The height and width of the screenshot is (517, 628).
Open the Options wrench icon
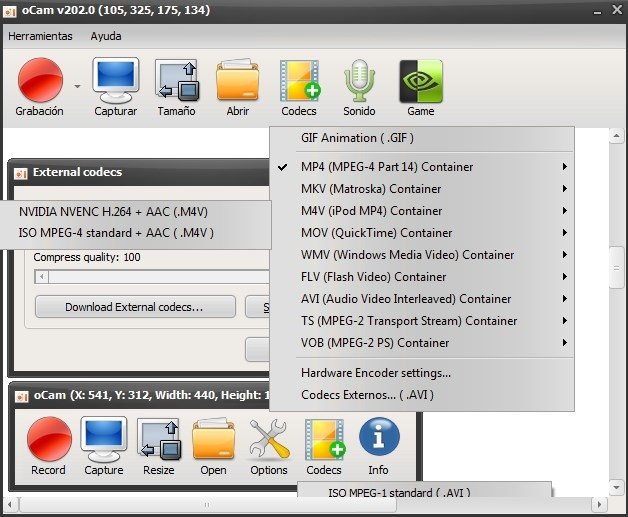point(269,439)
